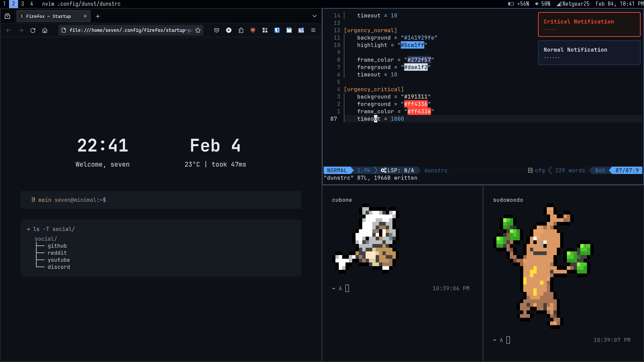Viewport: 644px width, 362px height.
Task: Open the github entry in social tree
Action: coord(57,246)
